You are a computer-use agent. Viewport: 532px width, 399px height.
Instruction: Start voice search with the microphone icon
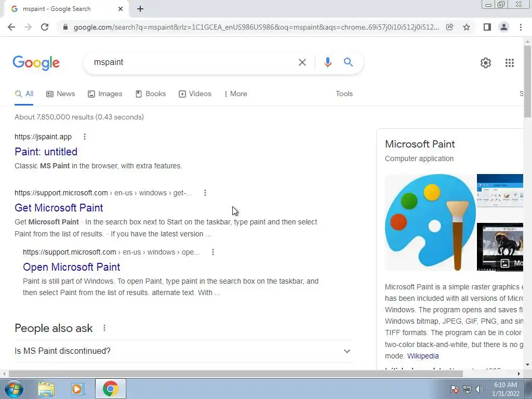[327, 62]
